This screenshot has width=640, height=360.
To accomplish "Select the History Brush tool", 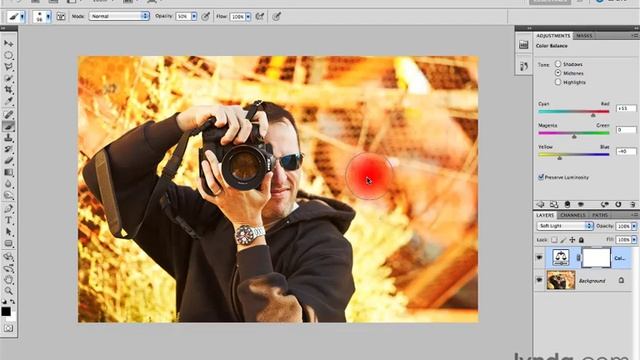I will (9, 149).
